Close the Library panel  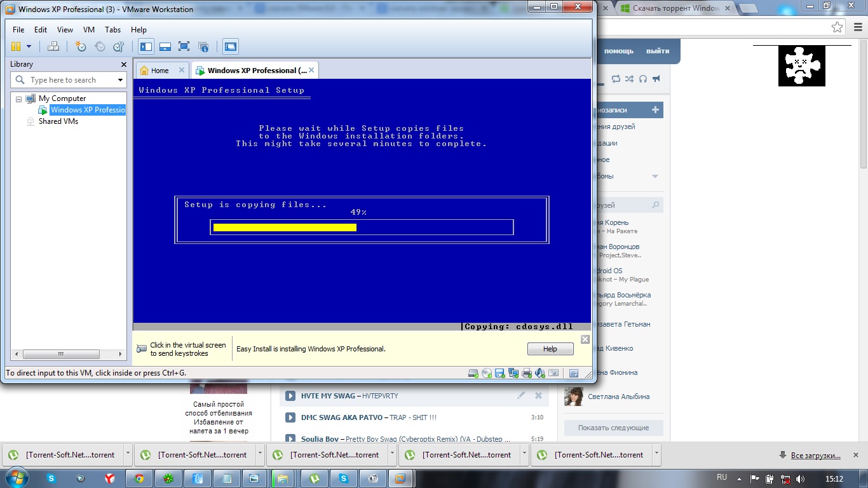(124, 64)
